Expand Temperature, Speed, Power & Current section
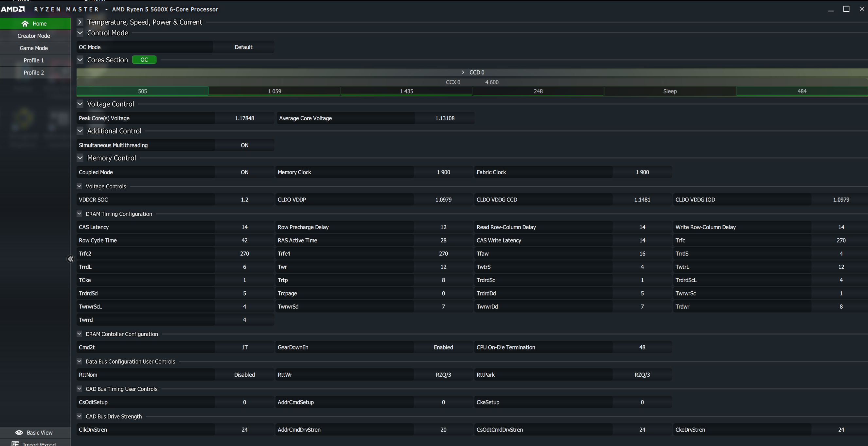This screenshot has width=868, height=446. coord(80,22)
